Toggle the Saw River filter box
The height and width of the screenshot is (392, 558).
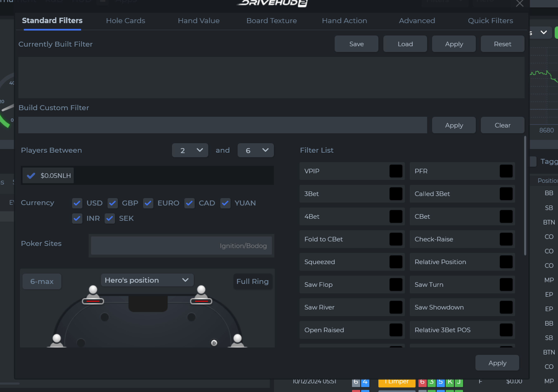pos(396,307)
